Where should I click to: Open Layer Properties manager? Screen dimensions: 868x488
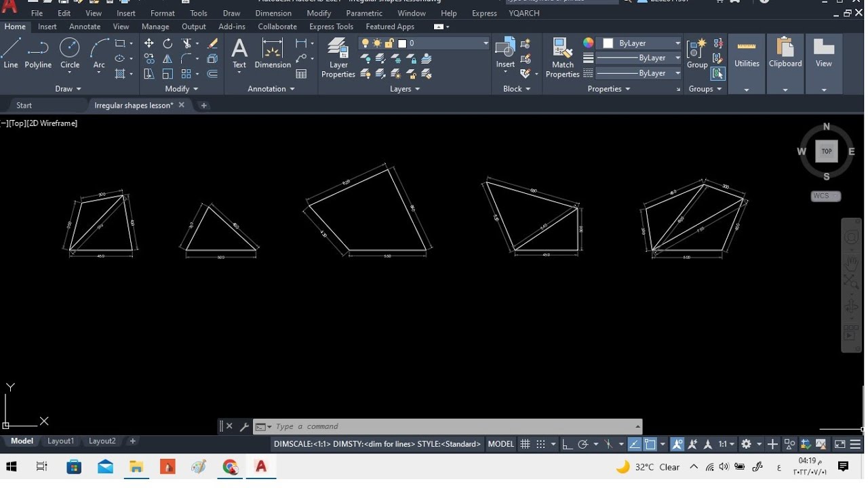click(x=338, y=58)
